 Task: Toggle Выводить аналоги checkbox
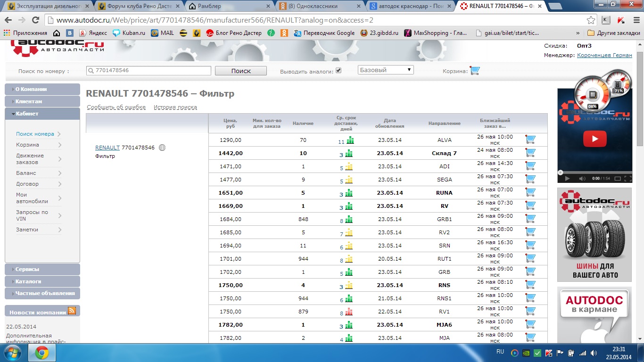click(x=339, y=71)
